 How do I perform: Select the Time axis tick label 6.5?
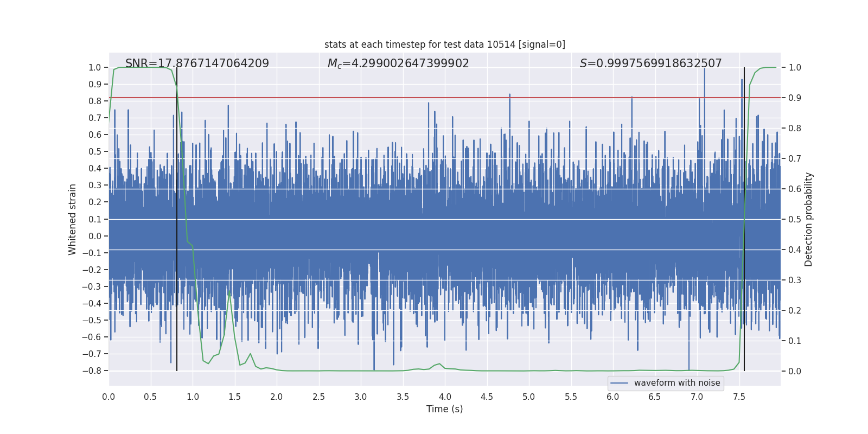655,397
